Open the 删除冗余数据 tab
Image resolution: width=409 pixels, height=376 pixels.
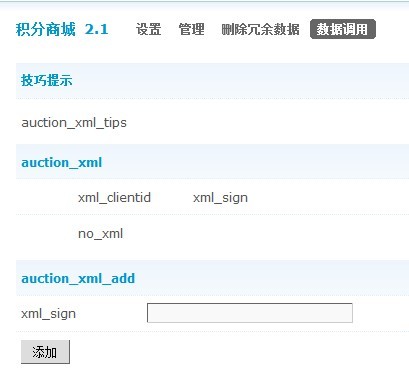(260, 29)
